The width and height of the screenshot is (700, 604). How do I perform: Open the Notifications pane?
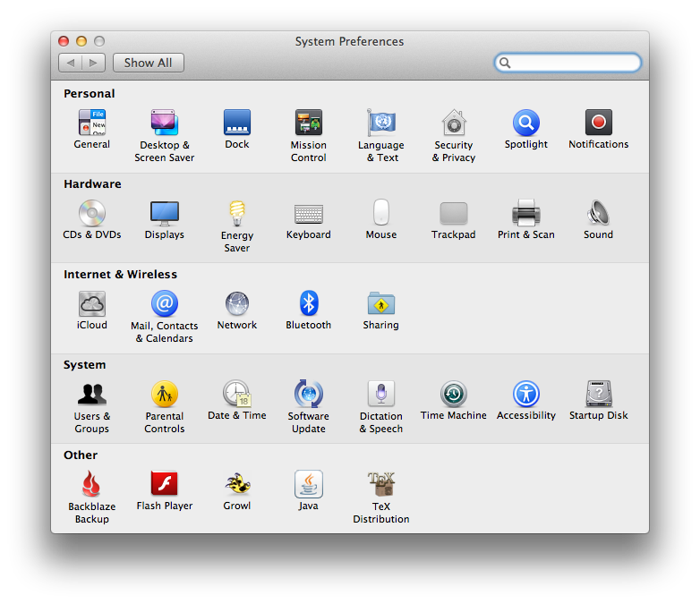tap(598, 123)
